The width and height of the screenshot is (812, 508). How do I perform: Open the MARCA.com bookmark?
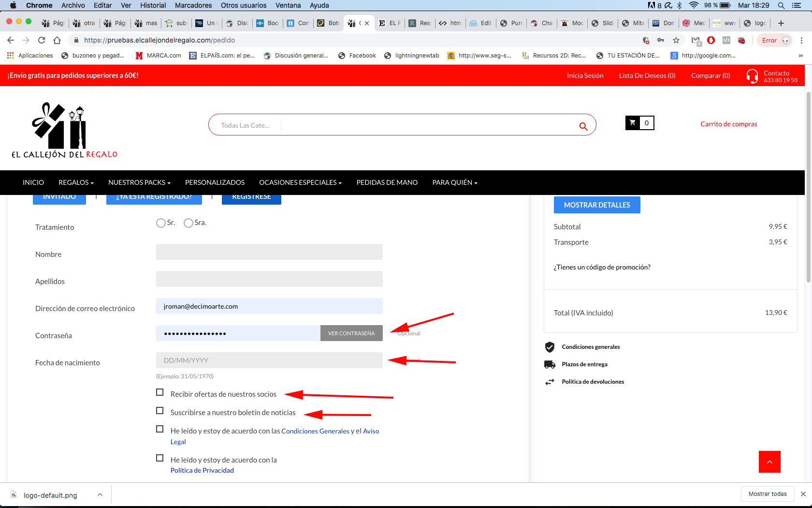(x=158, y=56)
